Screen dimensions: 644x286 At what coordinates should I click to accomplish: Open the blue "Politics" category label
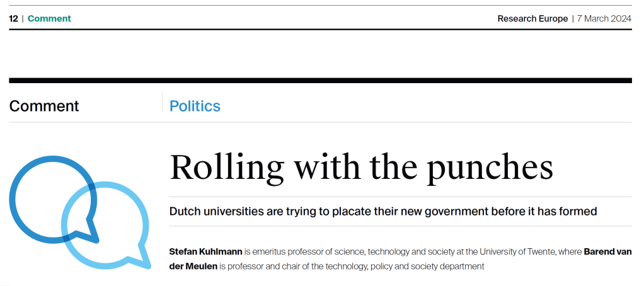(x=195, y=106)
